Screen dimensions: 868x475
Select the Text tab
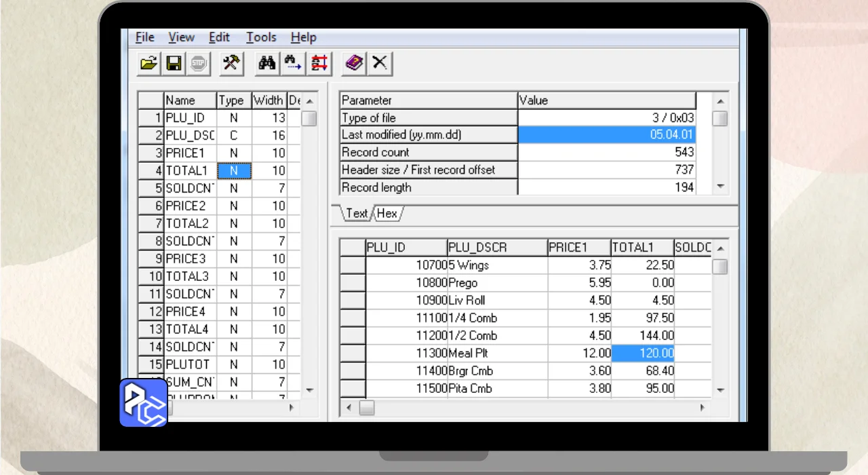[x=356, y=213]
